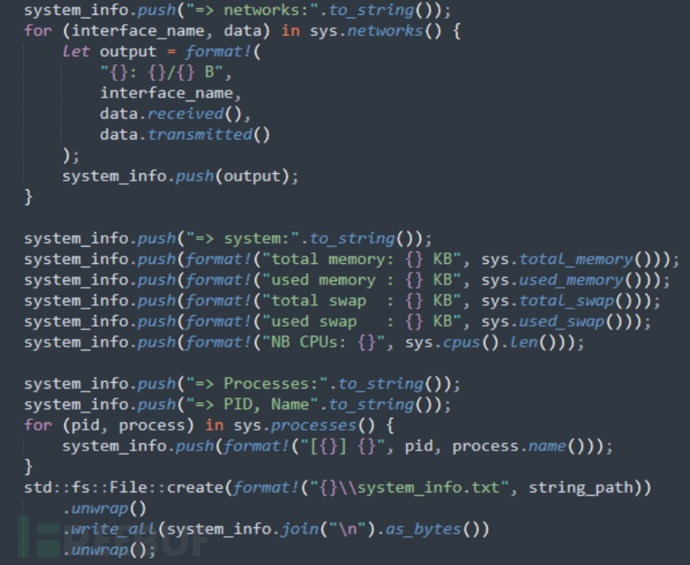Viewport: 690px width, 565px height.
Task: Click the first .unwrap() call
Action: tap(104, 508)
